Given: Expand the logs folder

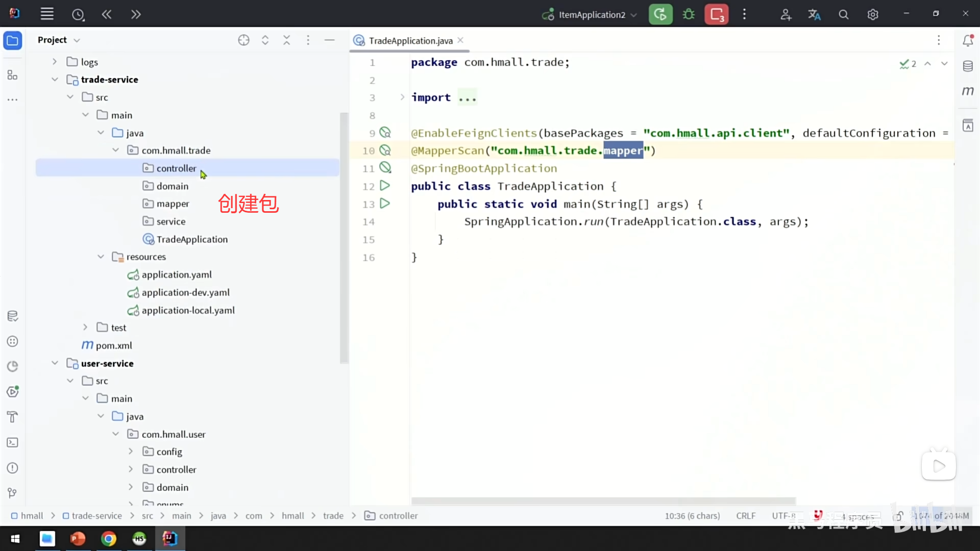Looking at the screenshot, I should click(x=55, y=62).
